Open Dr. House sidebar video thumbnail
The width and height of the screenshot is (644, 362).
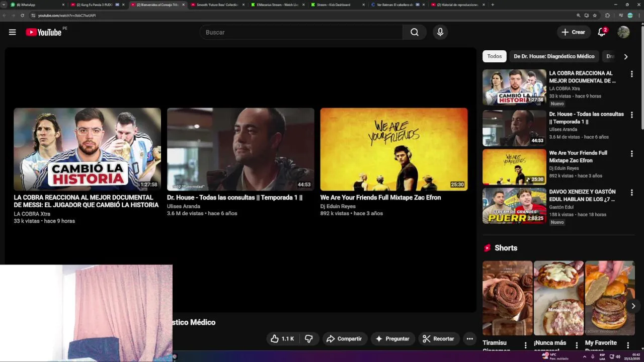point(514,128)
